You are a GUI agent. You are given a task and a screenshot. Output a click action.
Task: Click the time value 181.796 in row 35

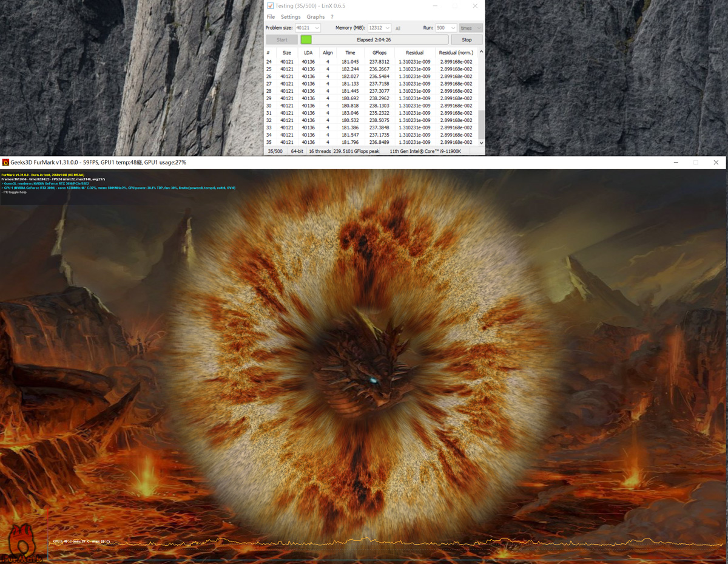[350, 142]
